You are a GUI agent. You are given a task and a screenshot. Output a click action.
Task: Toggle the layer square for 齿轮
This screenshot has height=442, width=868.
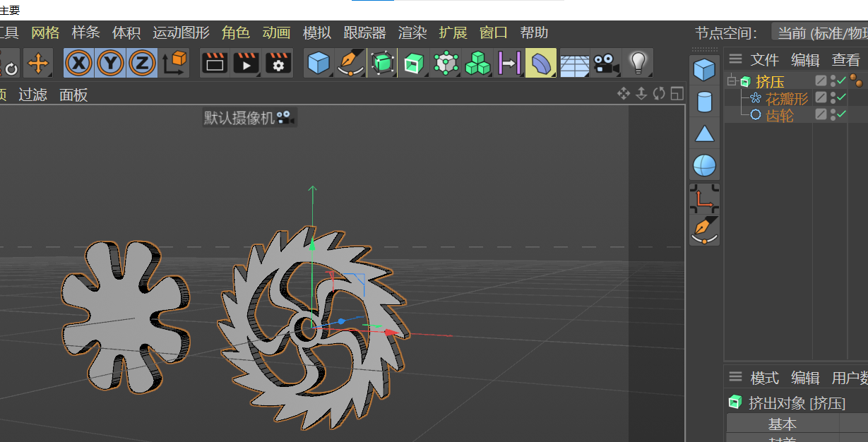pyautogui.click(x=821, y=114)
